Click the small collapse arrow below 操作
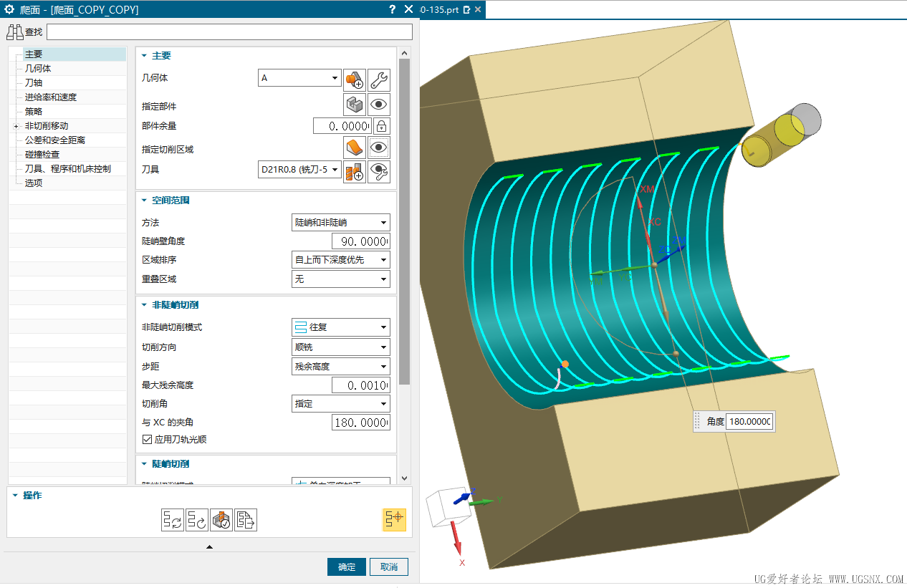The image size is (907, 588). coord(209,547)
